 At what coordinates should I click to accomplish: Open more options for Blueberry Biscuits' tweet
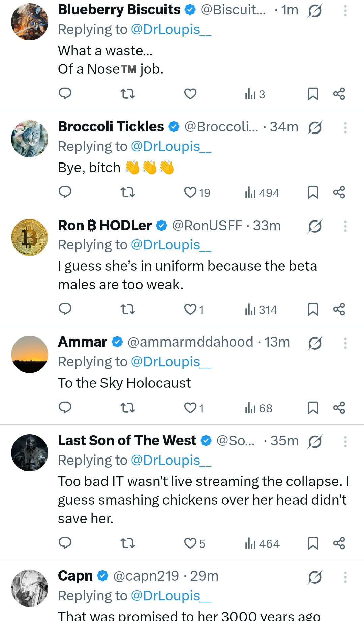point(345,11)
